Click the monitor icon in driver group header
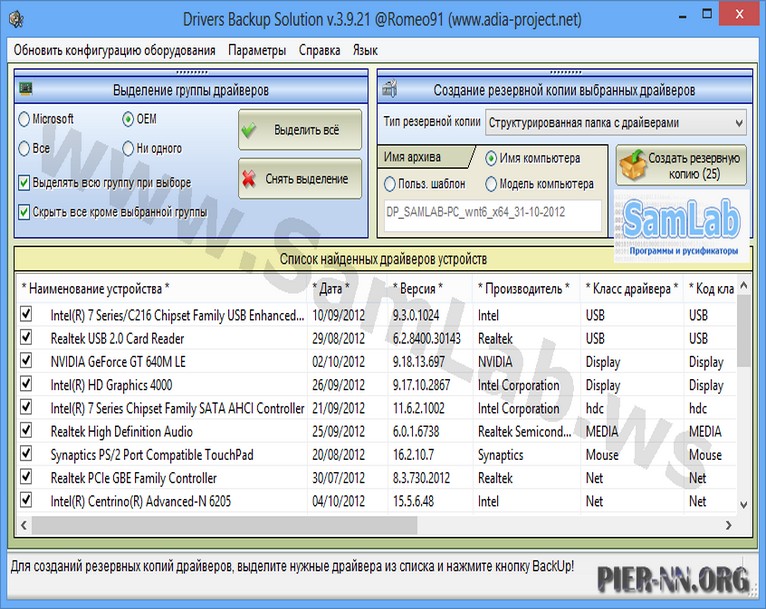The height and width of the screenshot is (609, 766). (x=25, y=89)
